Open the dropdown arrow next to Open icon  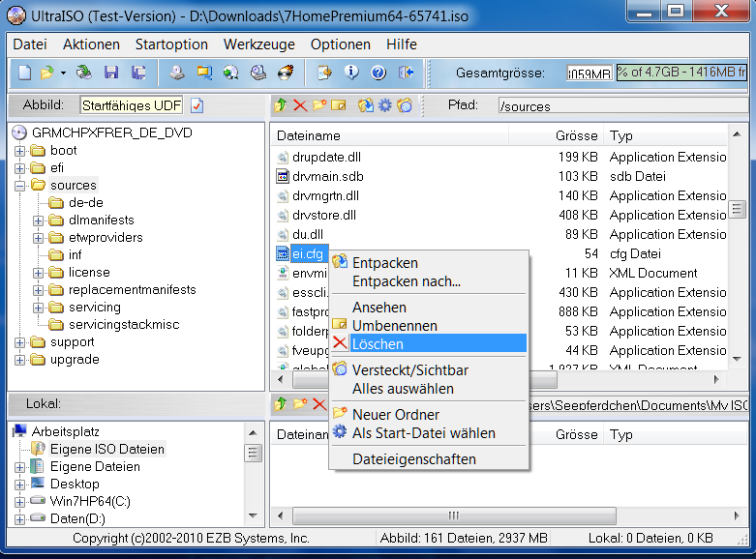tap(63, 74)
